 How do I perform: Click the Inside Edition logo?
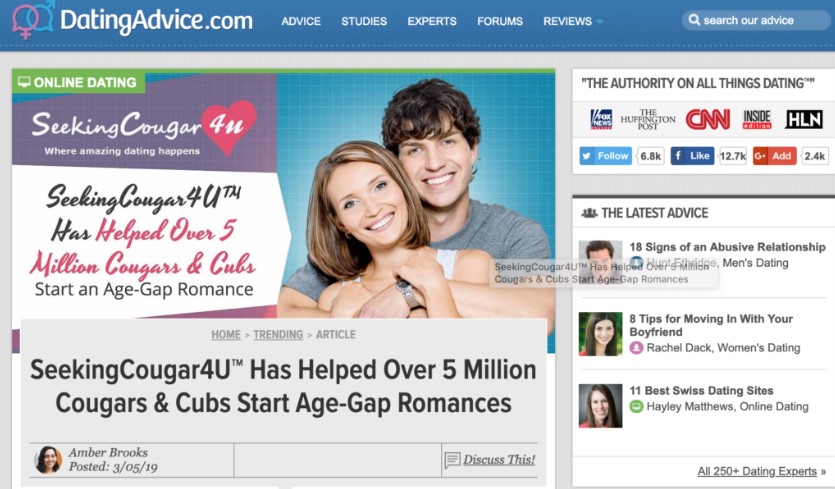point(757,119)
